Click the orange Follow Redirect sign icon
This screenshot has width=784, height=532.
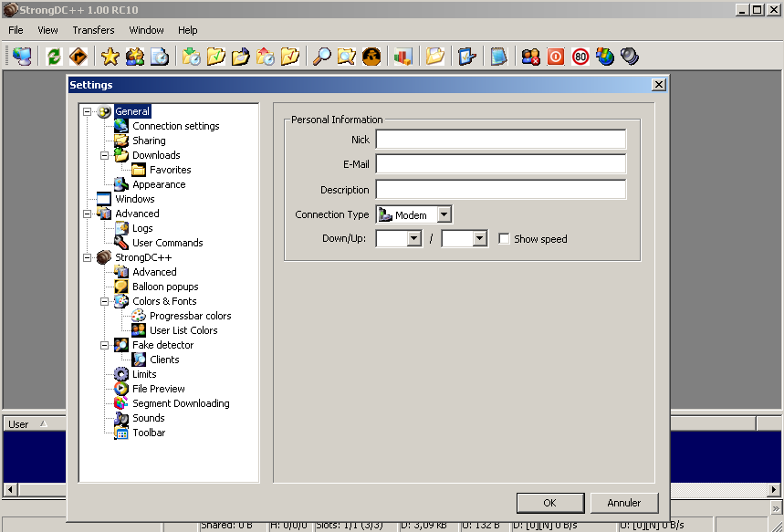click(x=78, y=56)
